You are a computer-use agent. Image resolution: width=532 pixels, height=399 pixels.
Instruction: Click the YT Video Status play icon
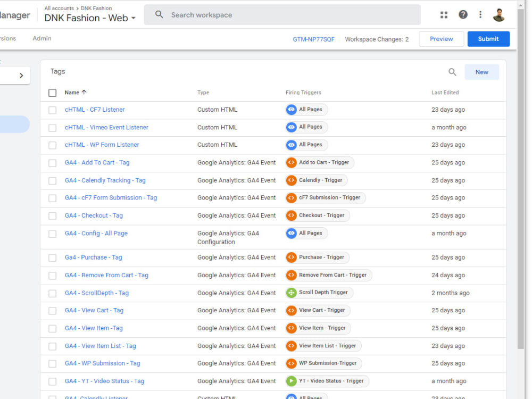click(291, 381)
